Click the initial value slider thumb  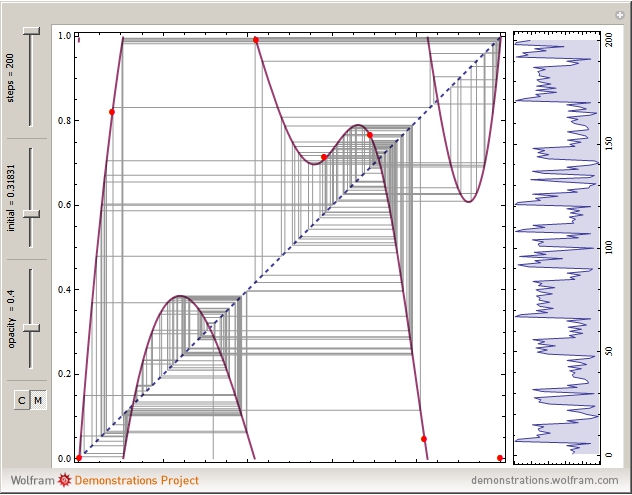[31, 214]
